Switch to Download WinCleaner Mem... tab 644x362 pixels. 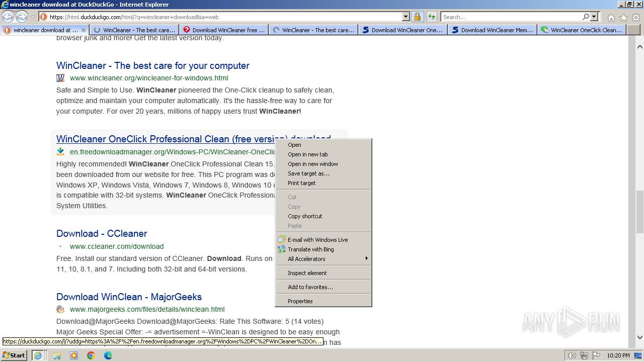pos(493,30)
